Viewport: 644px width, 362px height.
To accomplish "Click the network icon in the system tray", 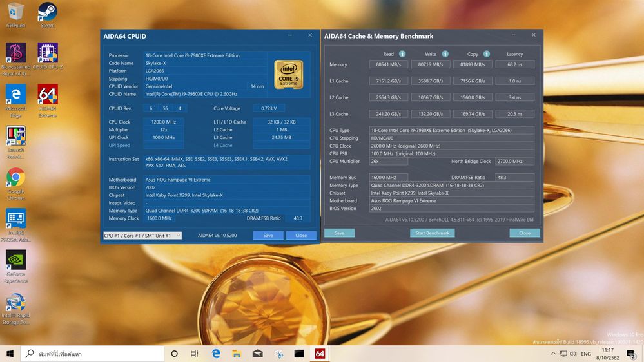I will coord(563,354).
